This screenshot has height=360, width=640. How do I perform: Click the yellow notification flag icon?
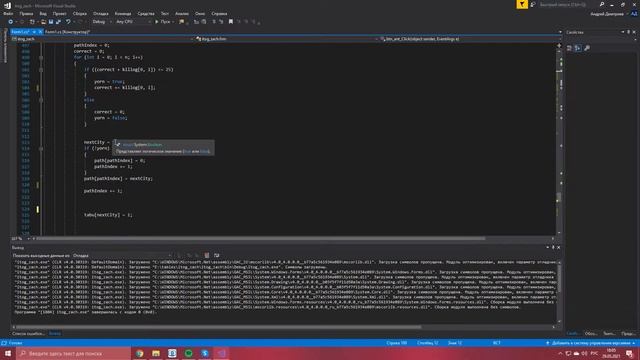[x=522, y=4]
